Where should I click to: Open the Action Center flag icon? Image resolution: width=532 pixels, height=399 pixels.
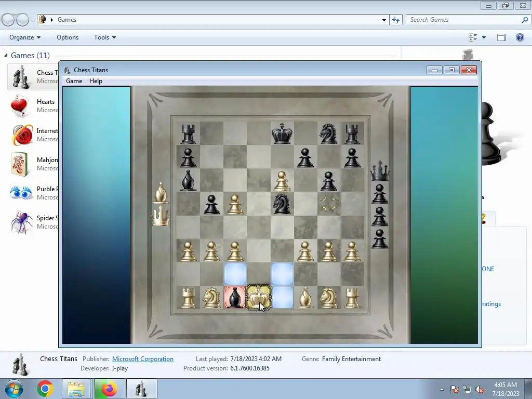pos(455,389)
